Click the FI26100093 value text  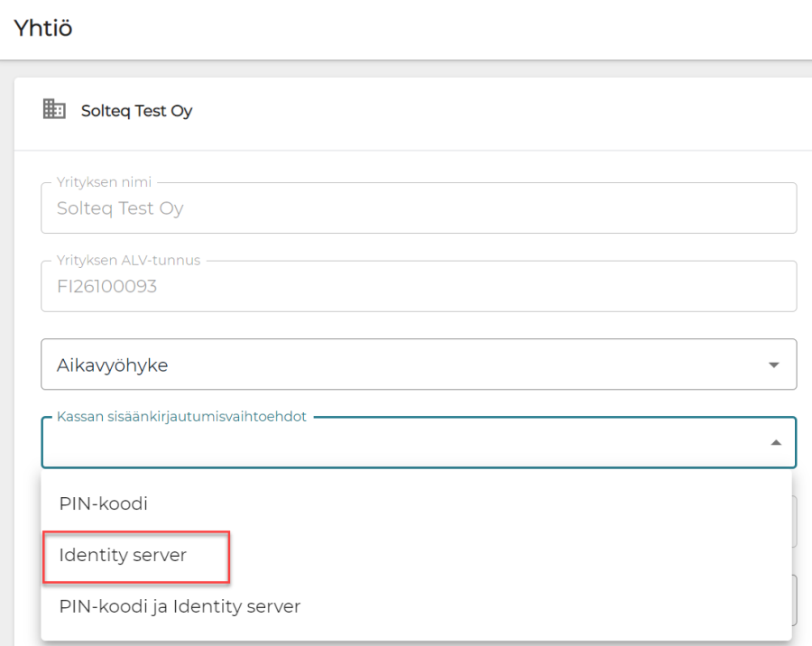tap(107, 286)
